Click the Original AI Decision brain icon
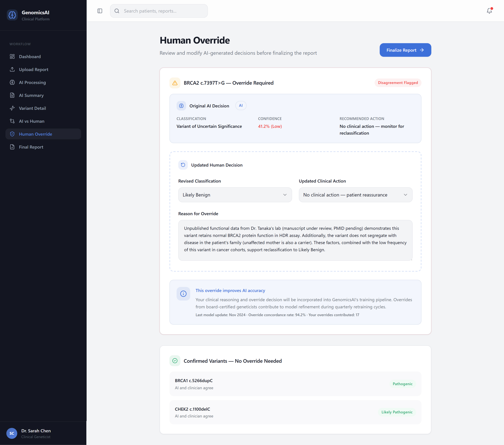 point(181,106)
